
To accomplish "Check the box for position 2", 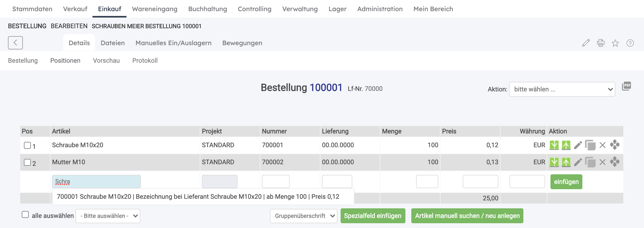I will coord(27,162).
